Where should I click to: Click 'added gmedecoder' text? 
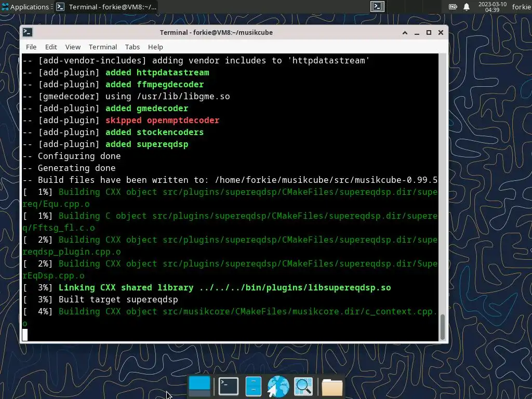coord(147,108)
